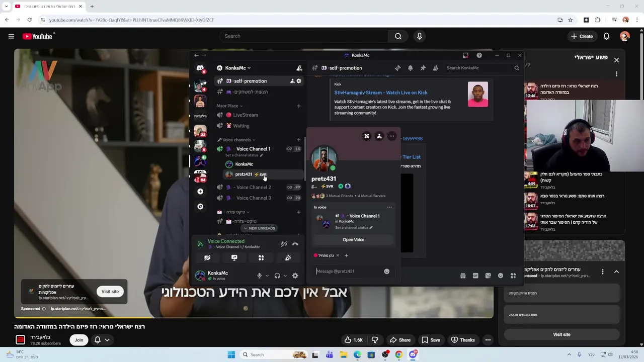Share your screen in voice panel

tap(234, 257)
